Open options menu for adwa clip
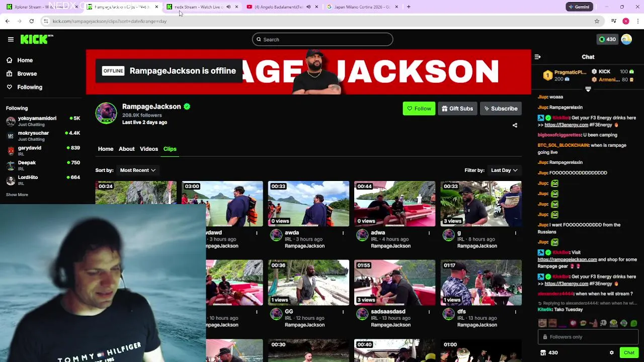Screen dimensions: 644x362 coord(429,233)
